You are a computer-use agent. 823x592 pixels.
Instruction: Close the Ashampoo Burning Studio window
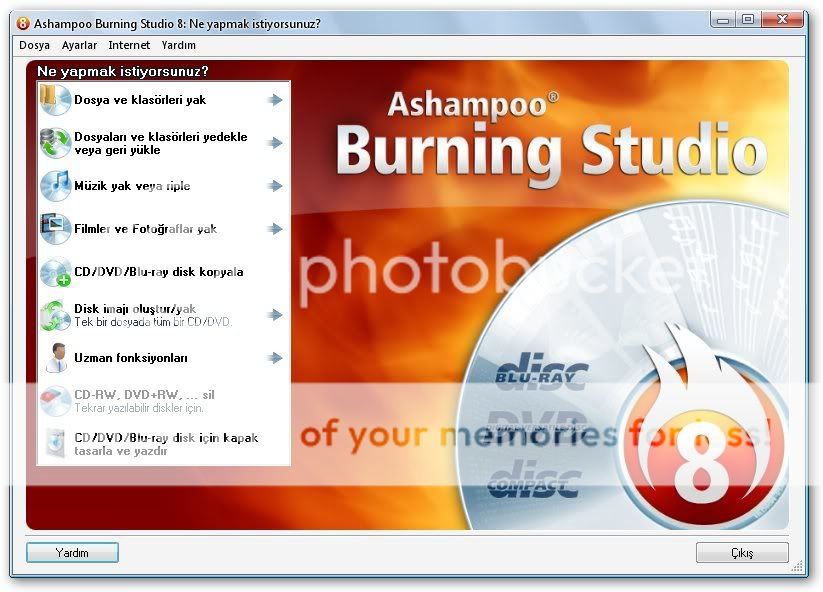[x=783, y=20]
